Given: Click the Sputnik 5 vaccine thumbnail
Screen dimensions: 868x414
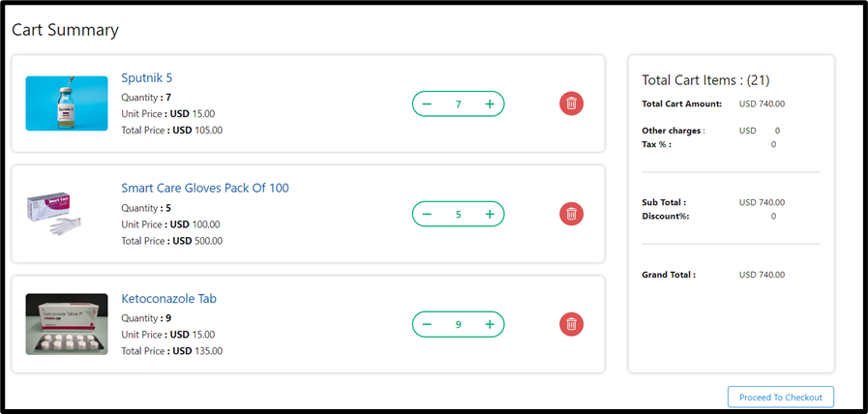Looking at the screenshot, I should tap(67, 103).
